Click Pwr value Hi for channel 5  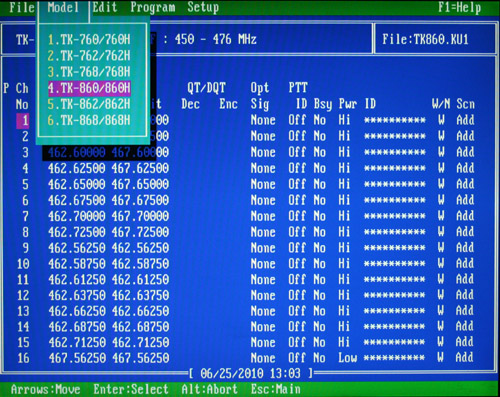coord(344,184)
